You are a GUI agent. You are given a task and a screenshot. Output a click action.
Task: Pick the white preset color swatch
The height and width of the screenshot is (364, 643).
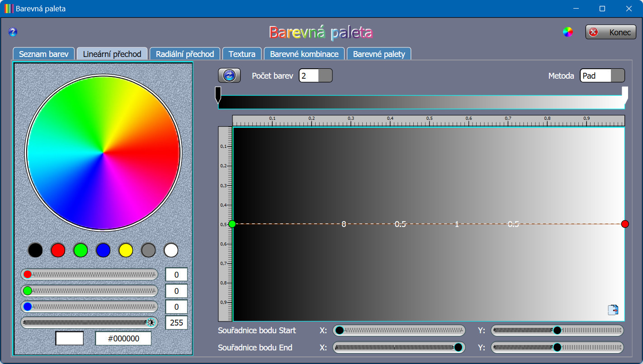(x=171, y=250)
